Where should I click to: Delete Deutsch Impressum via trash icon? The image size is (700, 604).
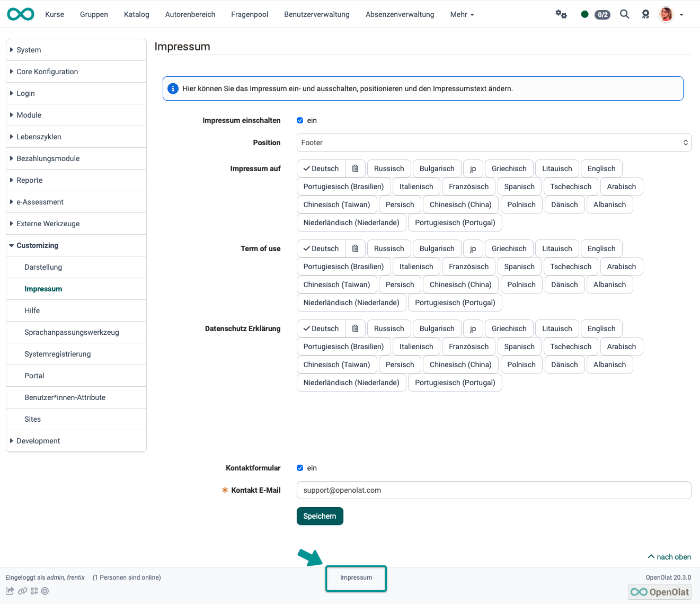pos(355,168)
